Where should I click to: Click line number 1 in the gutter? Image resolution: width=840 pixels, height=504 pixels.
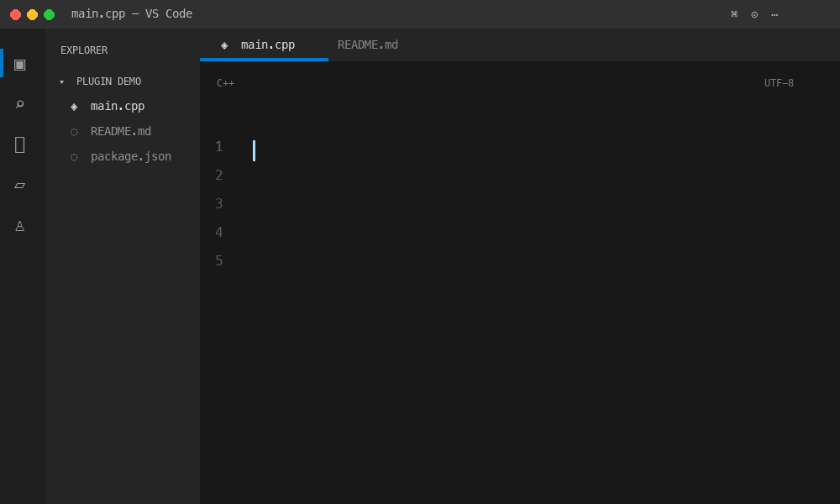click(218, 147)
